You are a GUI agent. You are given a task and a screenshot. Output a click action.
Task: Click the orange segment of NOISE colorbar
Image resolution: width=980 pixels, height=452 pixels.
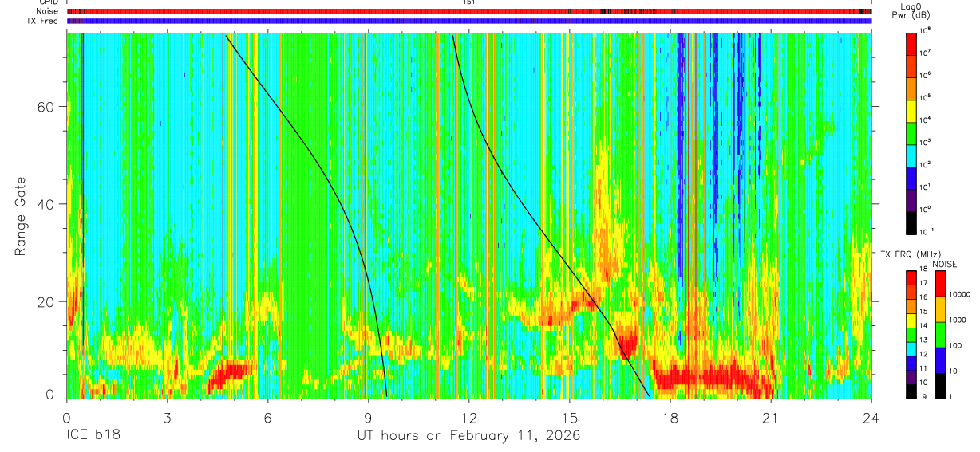[x=942, y=309]
